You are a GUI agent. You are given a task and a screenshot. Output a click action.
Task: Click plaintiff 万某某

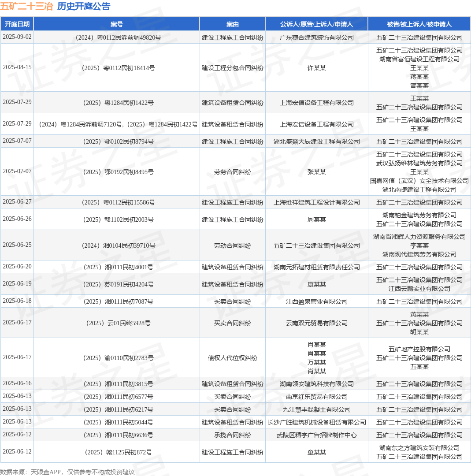pyautogui.click(x=316, y=362)
